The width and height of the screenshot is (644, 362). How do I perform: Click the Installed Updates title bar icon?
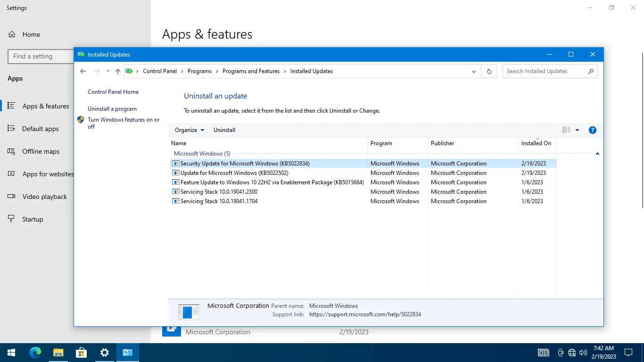81,55
